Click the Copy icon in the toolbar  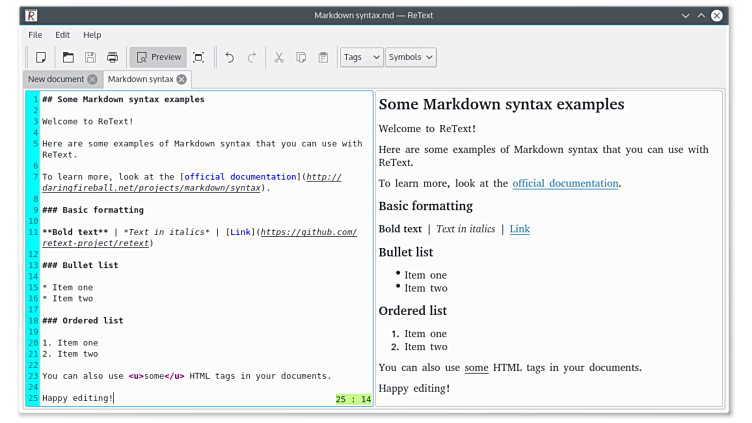[x=301, y=57]
